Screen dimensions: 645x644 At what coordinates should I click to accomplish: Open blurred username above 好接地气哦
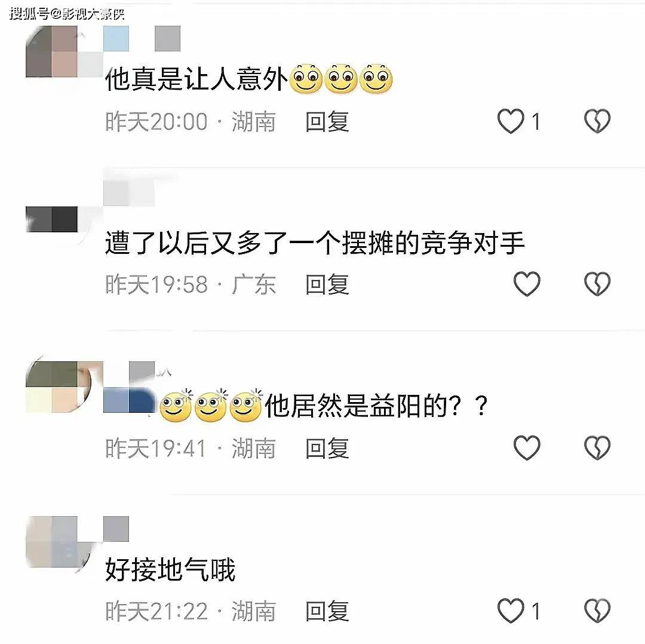point(116,529)
